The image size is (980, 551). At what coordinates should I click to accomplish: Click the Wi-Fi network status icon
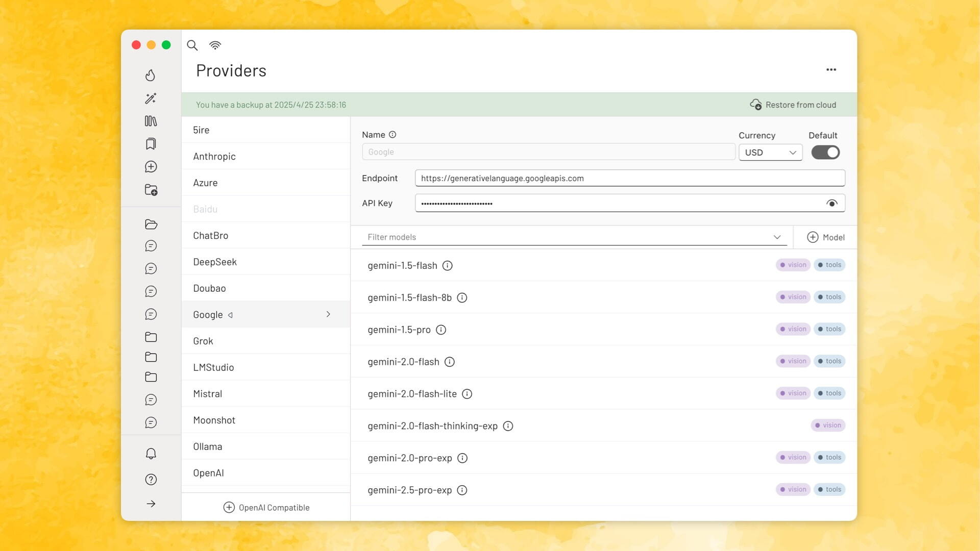point(215,45)
